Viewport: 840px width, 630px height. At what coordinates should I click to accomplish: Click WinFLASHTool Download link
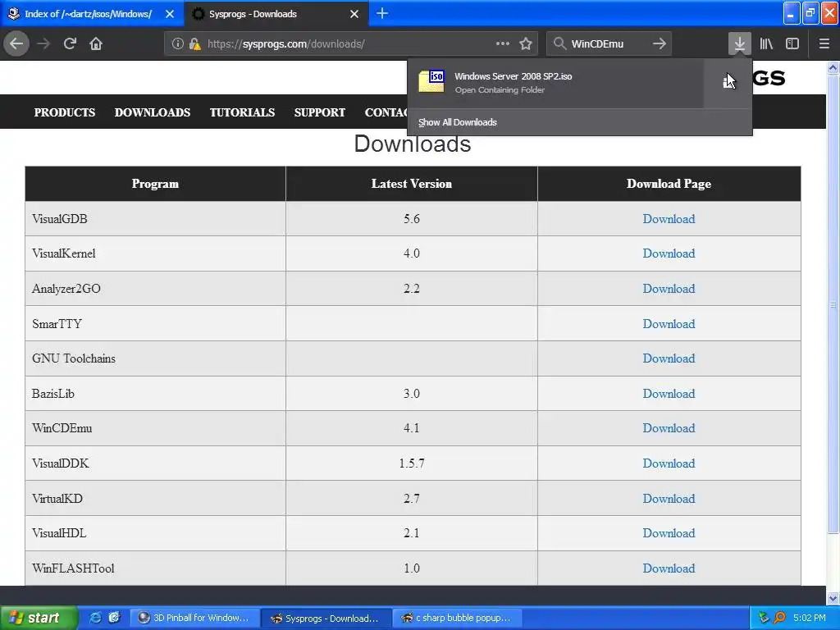coord(669,568)
